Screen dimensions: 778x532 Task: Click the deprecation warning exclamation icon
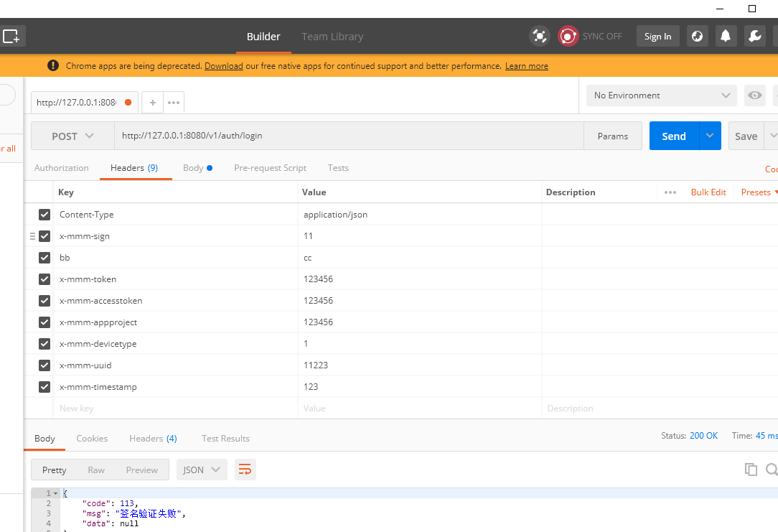point(53,65)
